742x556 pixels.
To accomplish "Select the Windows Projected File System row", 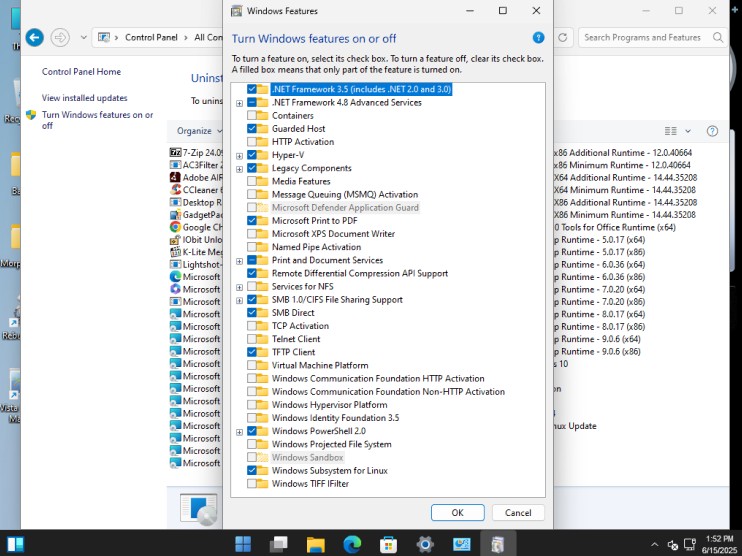I will click(331, 444).
